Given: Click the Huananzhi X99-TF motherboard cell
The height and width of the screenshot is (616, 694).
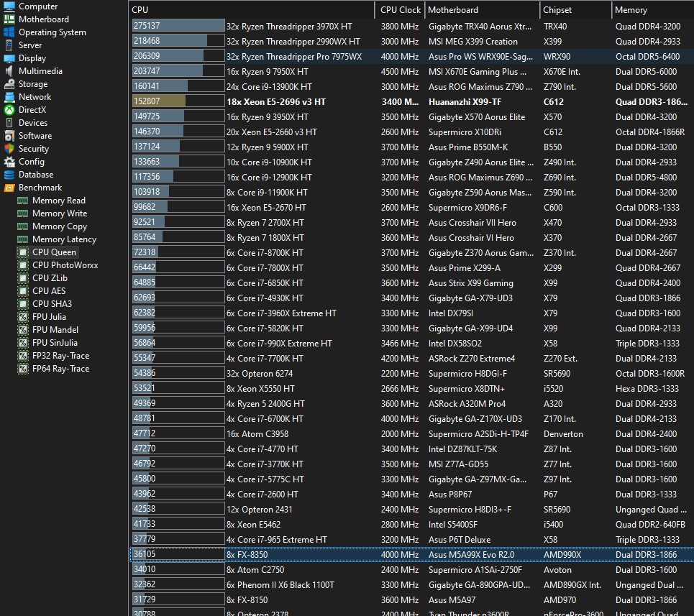Looking at the screenshot, I should click(465, 102).
